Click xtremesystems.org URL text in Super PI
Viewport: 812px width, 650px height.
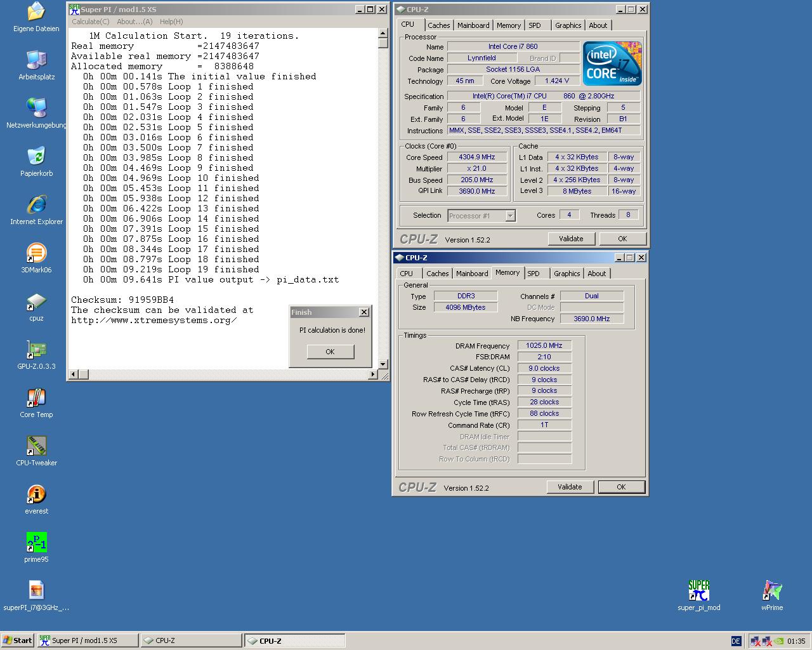pos(154,320)
